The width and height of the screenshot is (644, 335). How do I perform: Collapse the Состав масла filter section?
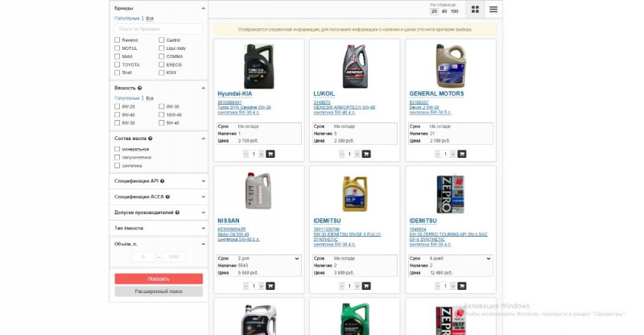204,139
